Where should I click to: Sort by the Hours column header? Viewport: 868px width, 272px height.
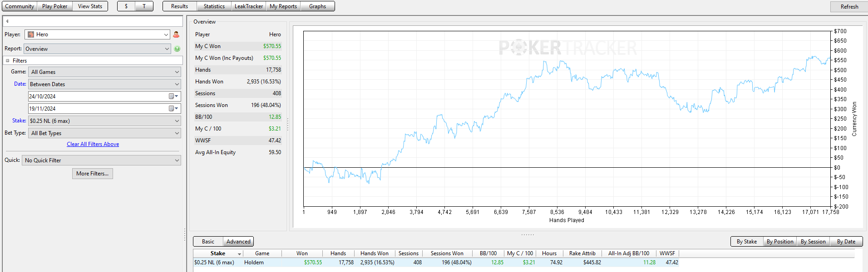tap(549, 253)
